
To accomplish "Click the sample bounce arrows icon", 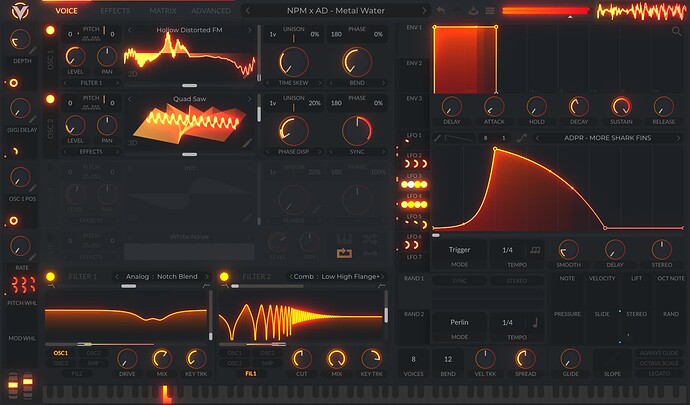I will (x=370, y=253).
